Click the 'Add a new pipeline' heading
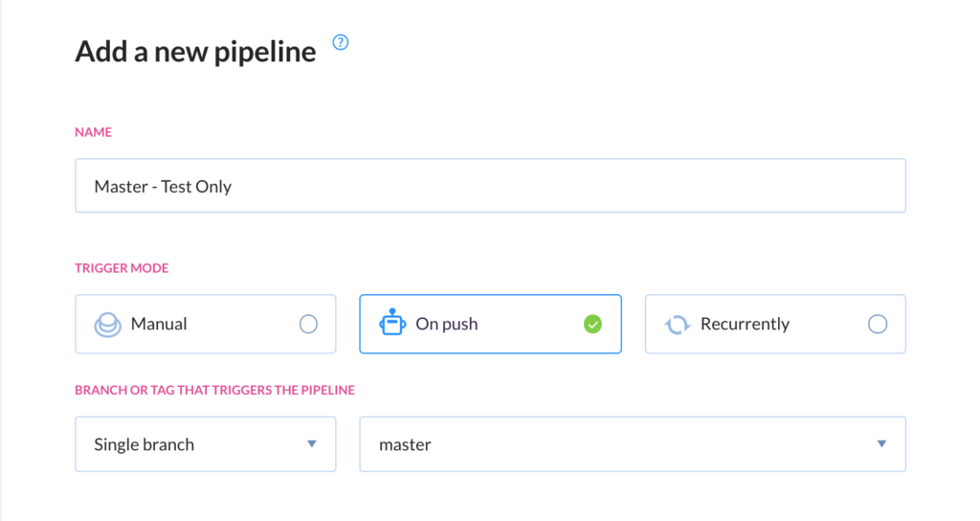The width and height of the screenshot is (980, 521). (x=195, y=52)
